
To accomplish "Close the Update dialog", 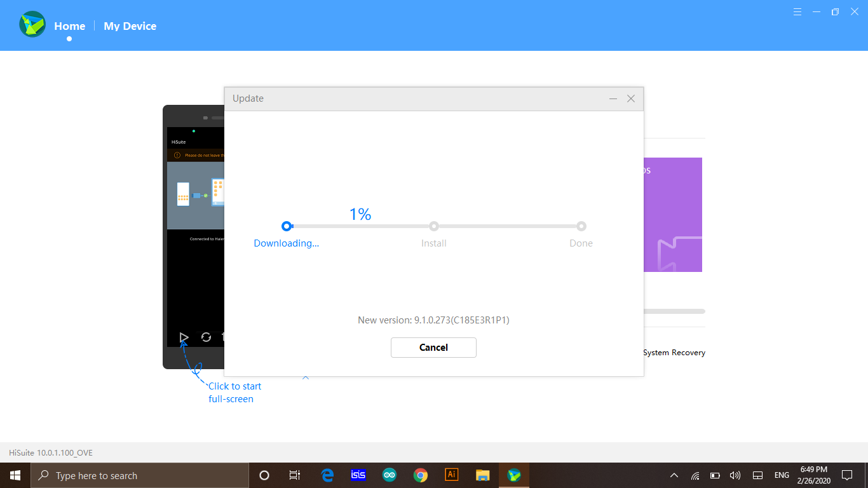I will (x=631, y=98).
